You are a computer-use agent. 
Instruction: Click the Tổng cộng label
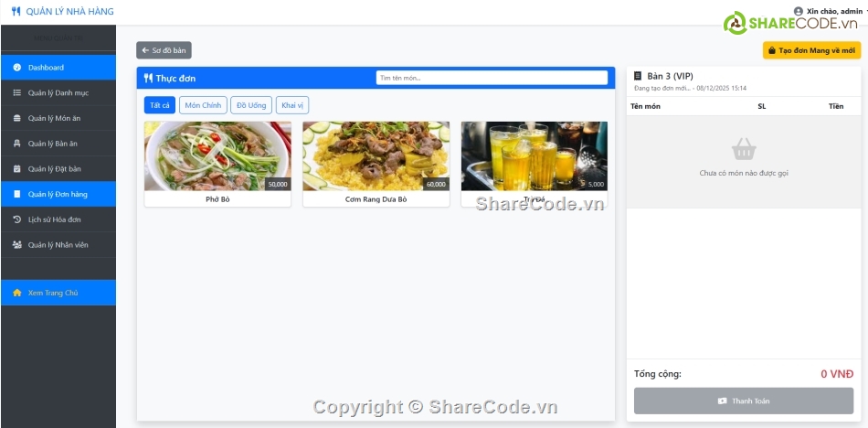(x=658, y=374)
